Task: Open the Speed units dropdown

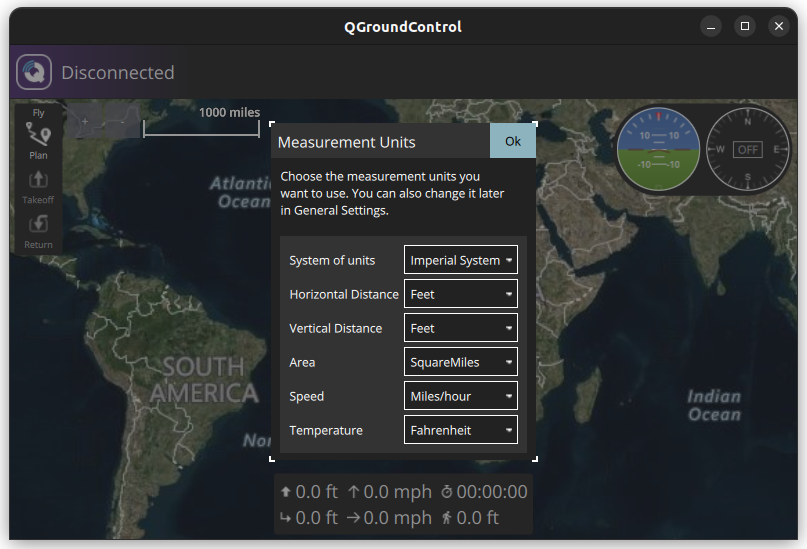Action: 461,396
